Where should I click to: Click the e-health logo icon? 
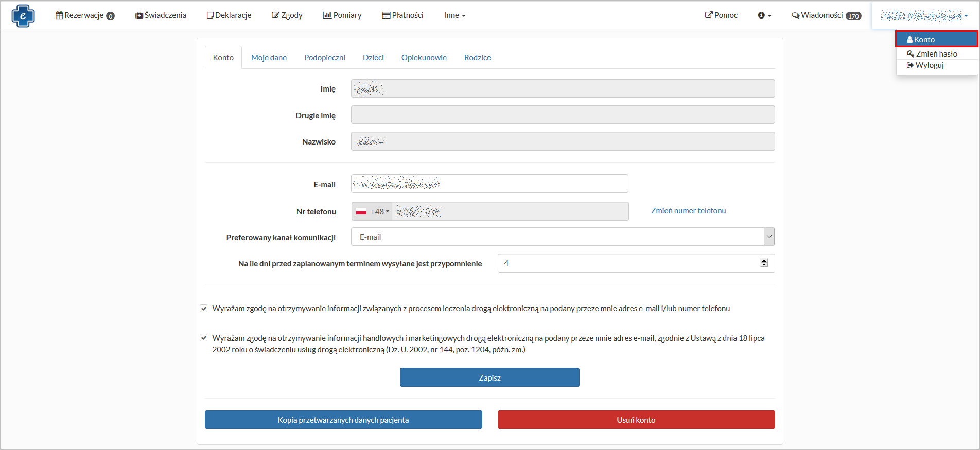tap(23, 16)
